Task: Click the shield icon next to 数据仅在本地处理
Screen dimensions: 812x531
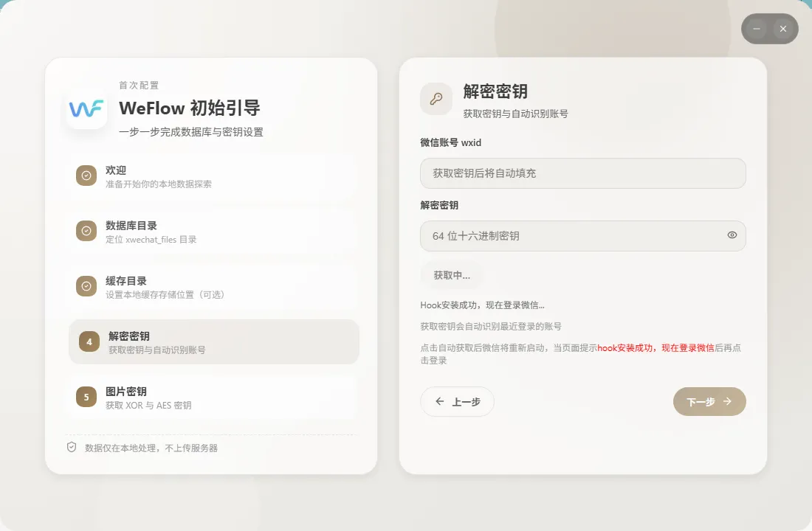Action: tap(70, 447)
